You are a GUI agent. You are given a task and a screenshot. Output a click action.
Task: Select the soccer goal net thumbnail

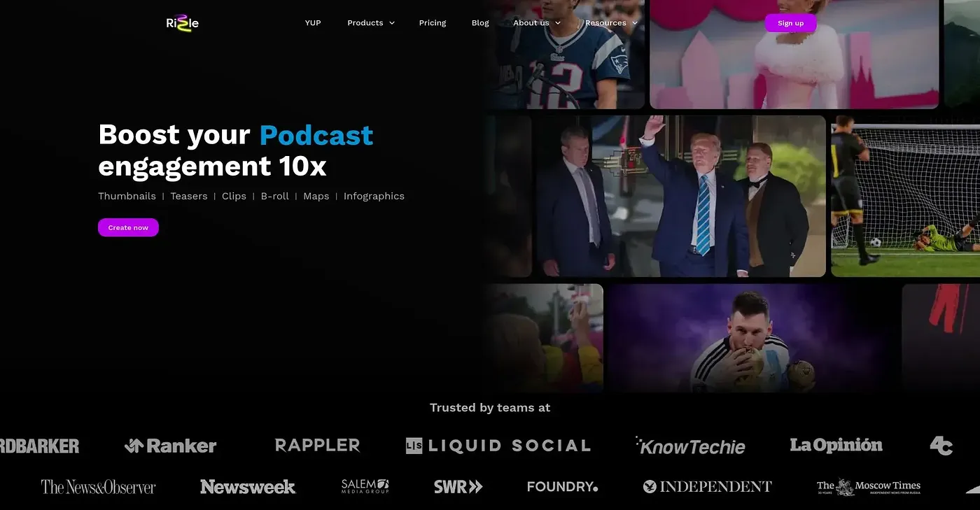905,196
